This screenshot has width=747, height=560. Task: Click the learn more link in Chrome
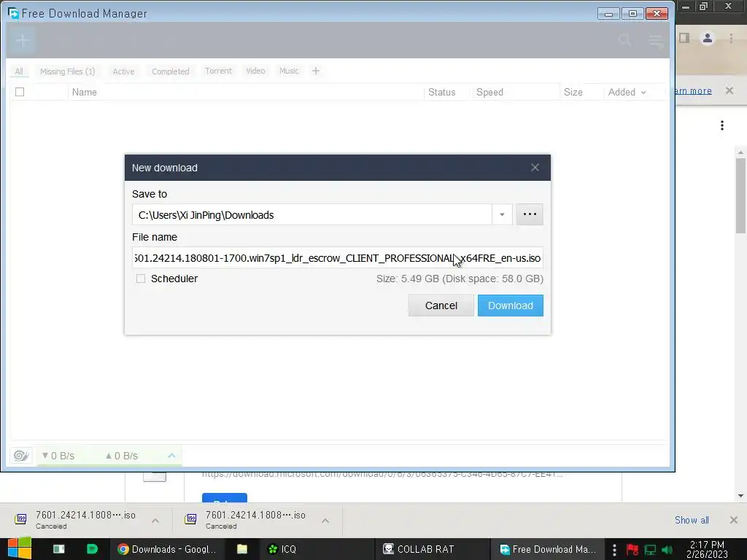point(694,90)
